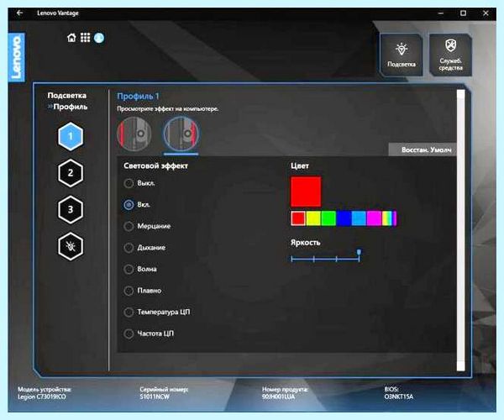This screenshot has height=420, width=504.
Task: Open the round user profile icon
Action: pos(99,38)
